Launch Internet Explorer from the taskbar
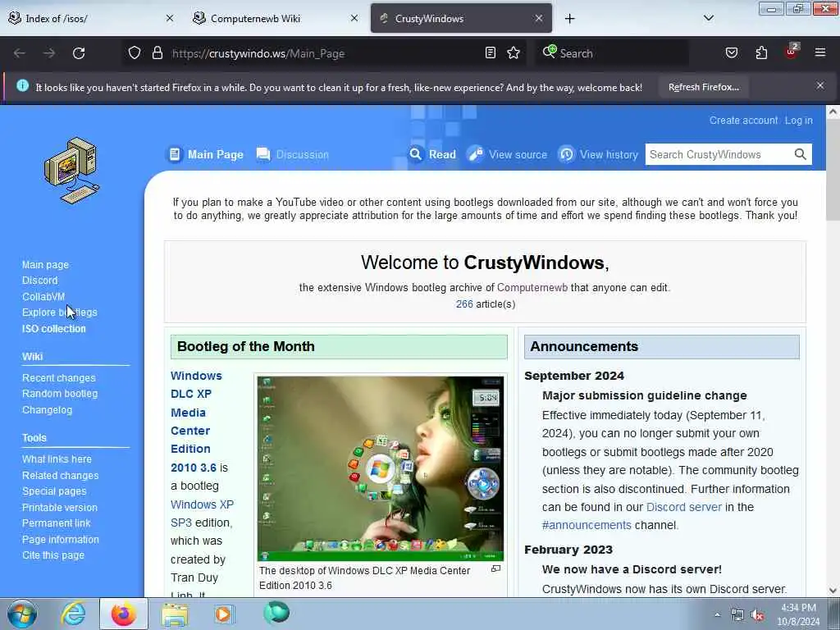The width and height of the screenshot is (840, 630). 73,614
